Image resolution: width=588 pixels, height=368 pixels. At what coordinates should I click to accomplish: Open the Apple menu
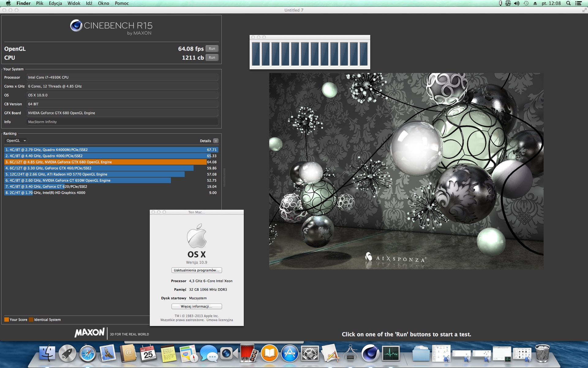tap(8, 3)
